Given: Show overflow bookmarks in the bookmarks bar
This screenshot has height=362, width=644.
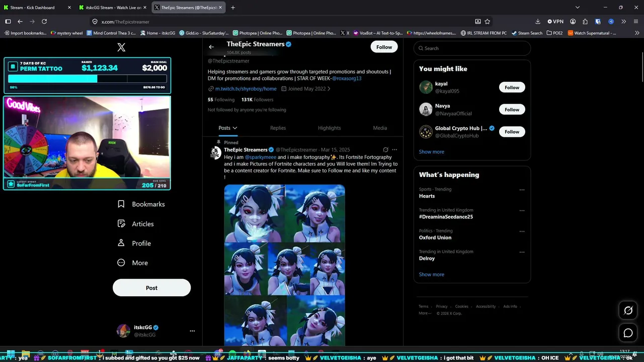Looking at the screenshot, I should coord(636,33).
